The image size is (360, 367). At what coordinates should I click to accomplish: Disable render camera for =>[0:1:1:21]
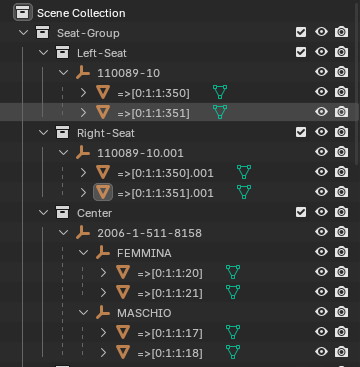[x=341, y=292]
